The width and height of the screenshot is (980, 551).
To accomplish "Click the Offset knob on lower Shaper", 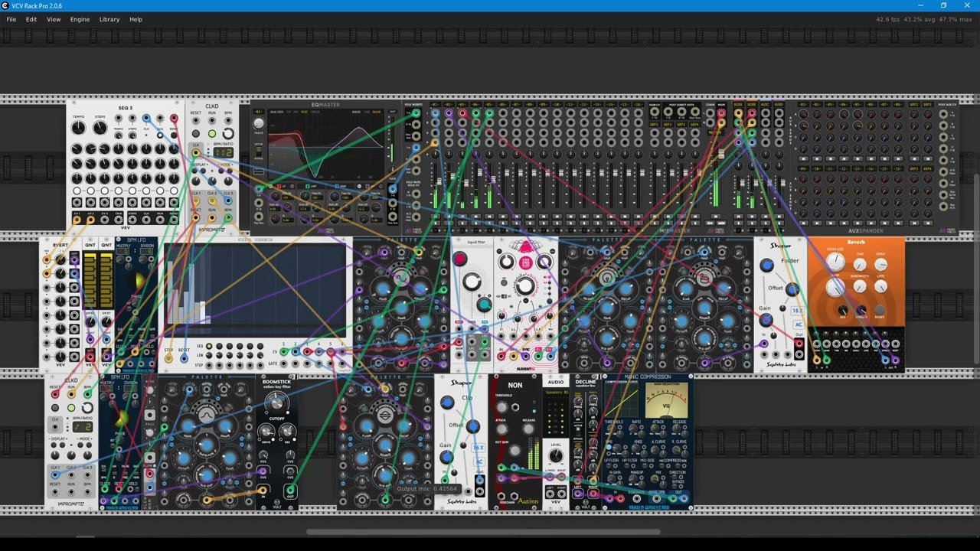I will point(473,426).
